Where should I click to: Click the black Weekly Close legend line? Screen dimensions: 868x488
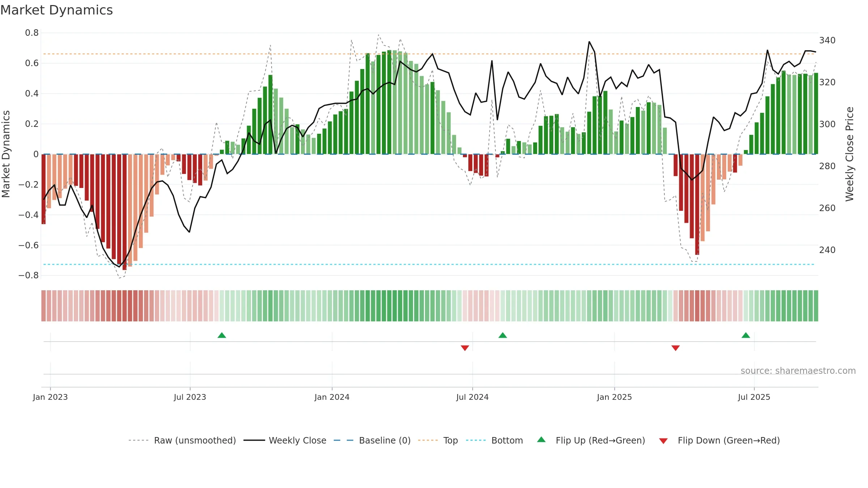click(254, 440)
